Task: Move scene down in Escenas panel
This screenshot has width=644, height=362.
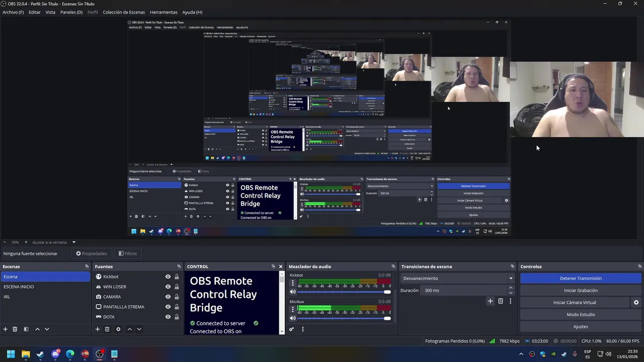Action: point(47,329)
